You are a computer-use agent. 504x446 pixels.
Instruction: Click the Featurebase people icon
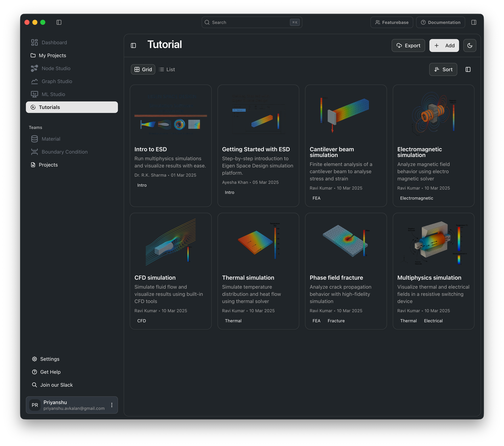tap(377, 22)
